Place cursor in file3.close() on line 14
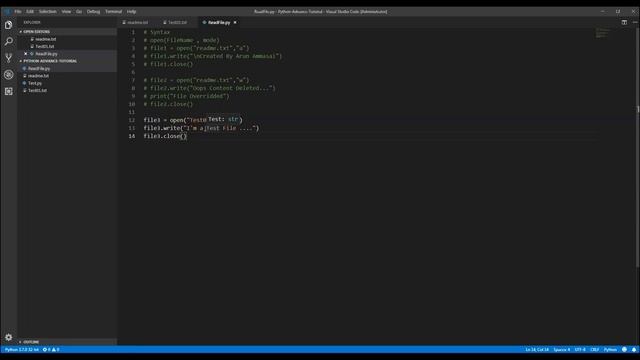The width and height of the screenshot is (640, 360). tap(165, 136)
